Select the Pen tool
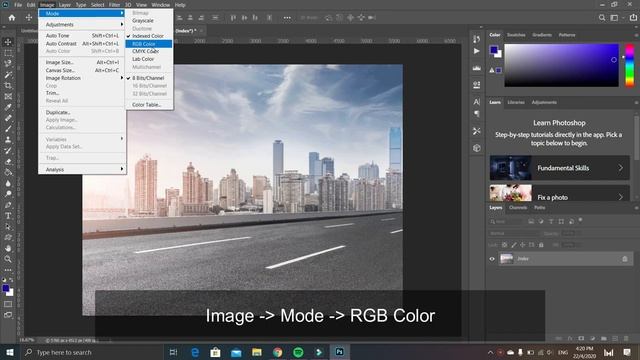The image size is (640, 360). tap(8, 205)
